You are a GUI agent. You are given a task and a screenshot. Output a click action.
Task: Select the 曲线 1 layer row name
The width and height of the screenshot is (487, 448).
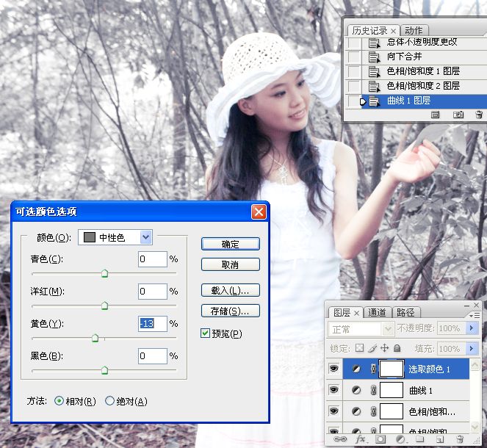pos(421,391)
